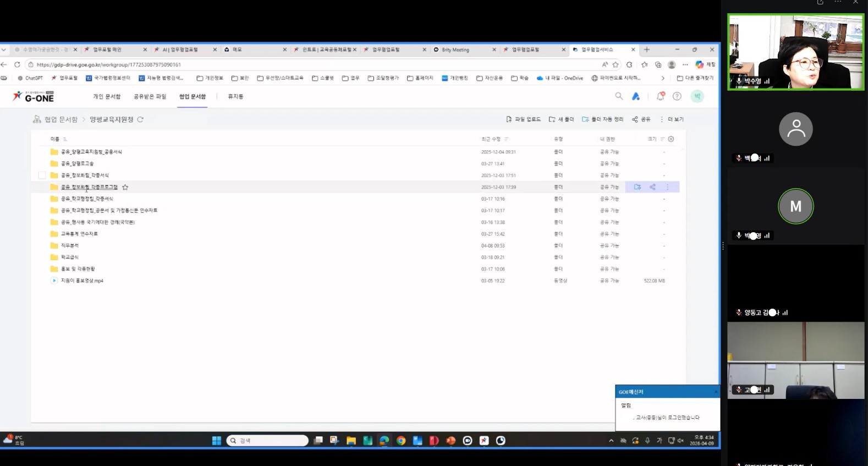Open the 더 보기 menu
This screenshot has height=466, width=868.
672,119
